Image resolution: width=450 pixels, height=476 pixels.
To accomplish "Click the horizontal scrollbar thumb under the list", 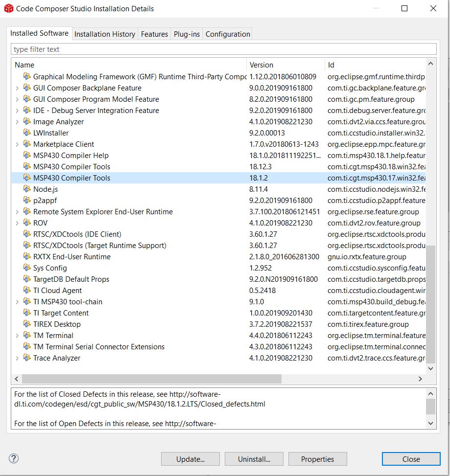I will [152, 379].
